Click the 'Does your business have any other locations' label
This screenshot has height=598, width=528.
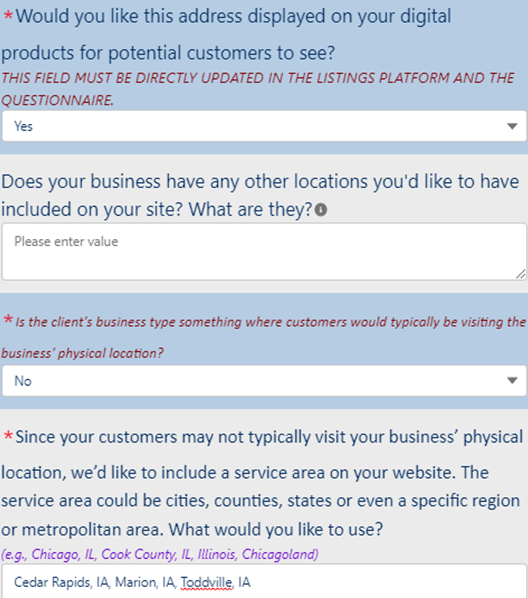pos(260,195)
